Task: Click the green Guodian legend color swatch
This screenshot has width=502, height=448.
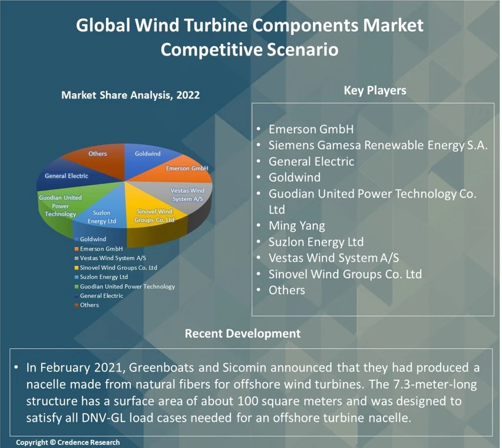Action: coord(76,286)
